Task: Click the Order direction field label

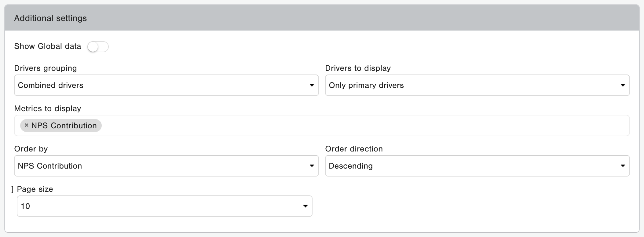Action: pos(354,149)
